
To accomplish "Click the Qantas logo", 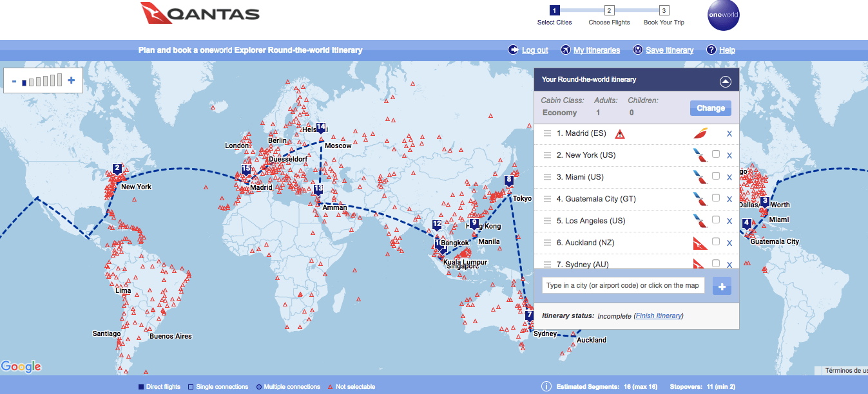I will click(x=200, y=14).
